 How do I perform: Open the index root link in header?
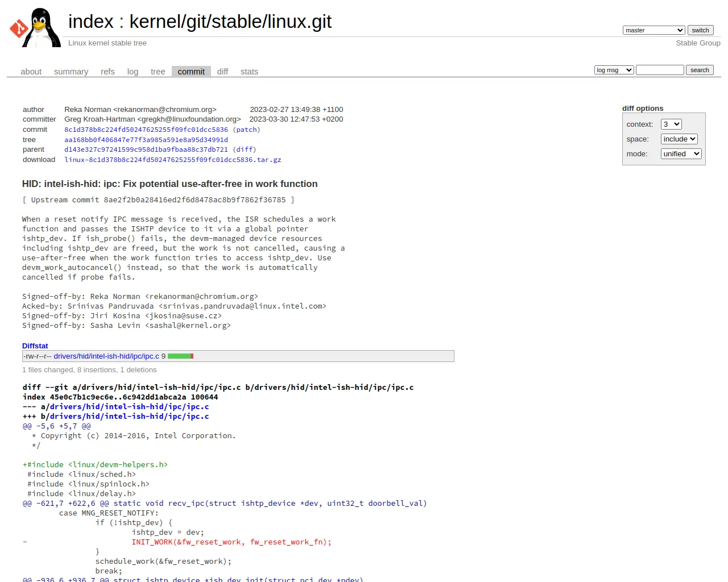point(91,22)
